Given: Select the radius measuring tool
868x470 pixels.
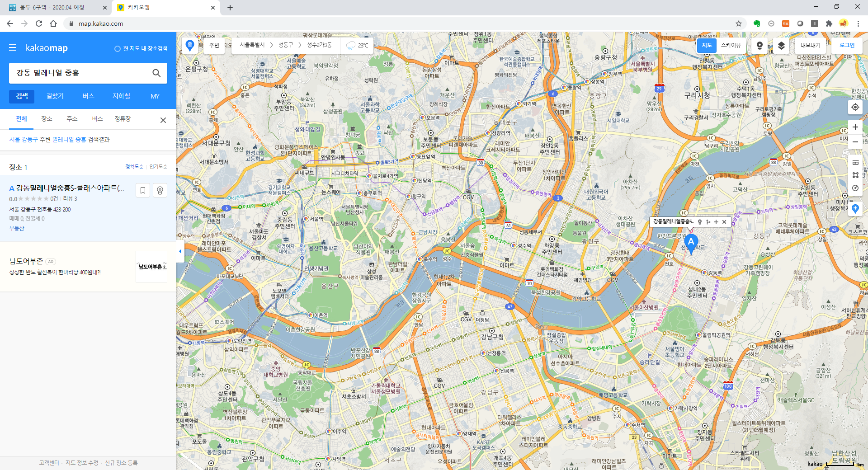Looking at the screenshot, I should pyautogui.click(x=855, y=188).
